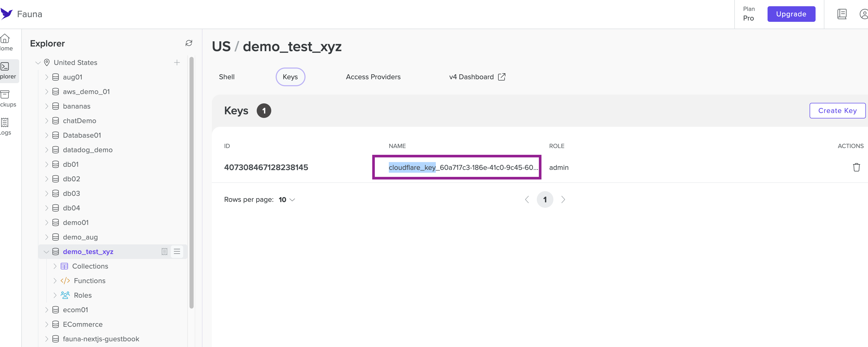Click the Fauna home icon
Screen dimensions: 868x347
[x=8, y=14]
